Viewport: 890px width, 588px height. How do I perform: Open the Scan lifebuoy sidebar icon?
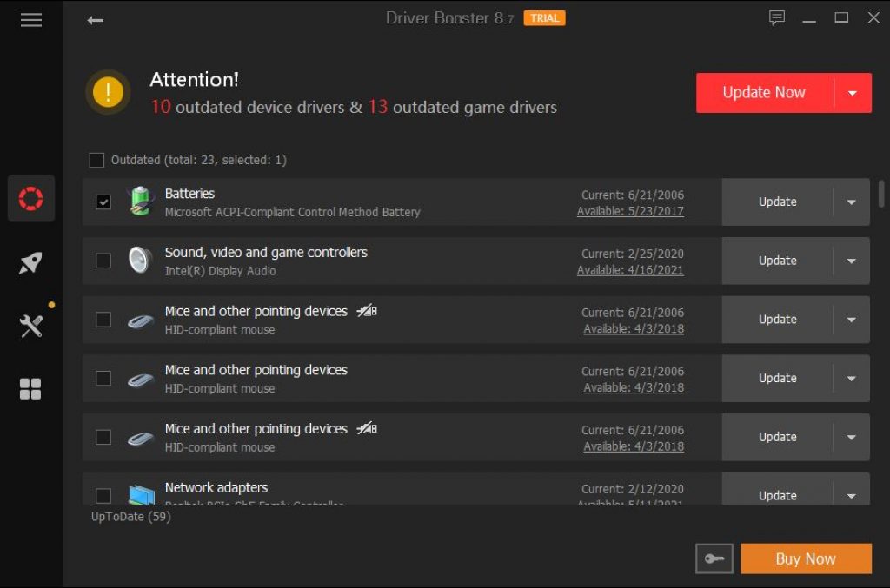click(x=30, y=198)
